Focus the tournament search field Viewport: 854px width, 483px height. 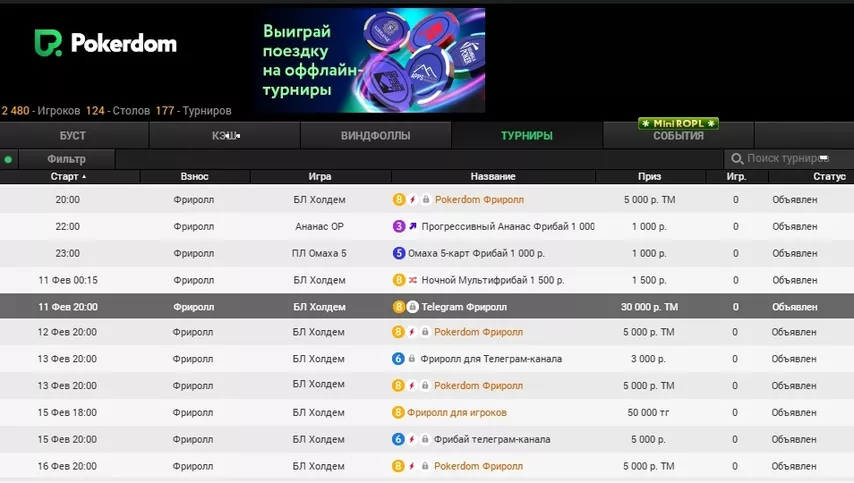(788, 159)
